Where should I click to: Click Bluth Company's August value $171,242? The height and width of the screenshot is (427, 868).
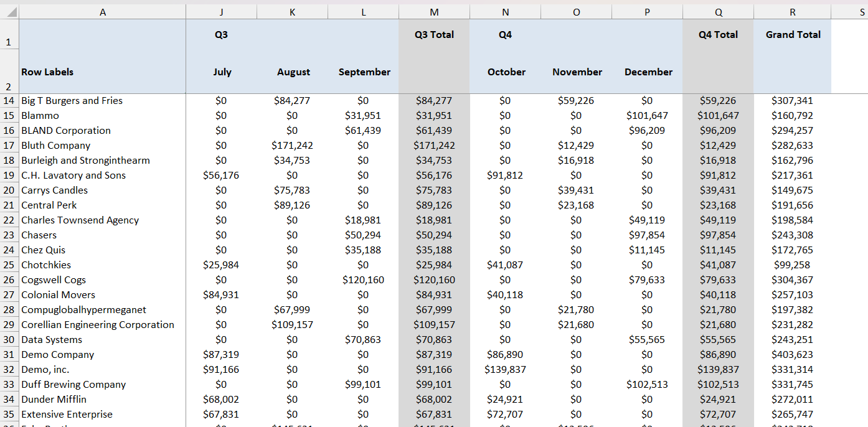tap(292, 146)
